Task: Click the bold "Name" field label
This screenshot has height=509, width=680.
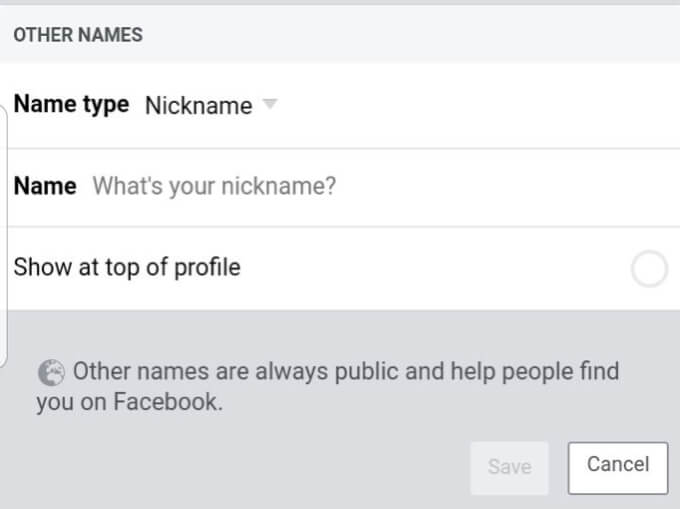Action: (x=45, y=186)
